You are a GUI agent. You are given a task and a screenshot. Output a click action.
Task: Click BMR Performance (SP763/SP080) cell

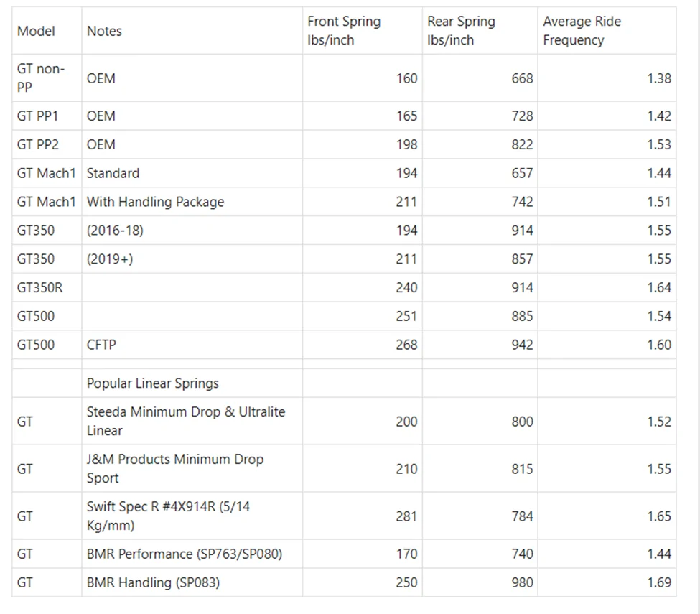192,554
